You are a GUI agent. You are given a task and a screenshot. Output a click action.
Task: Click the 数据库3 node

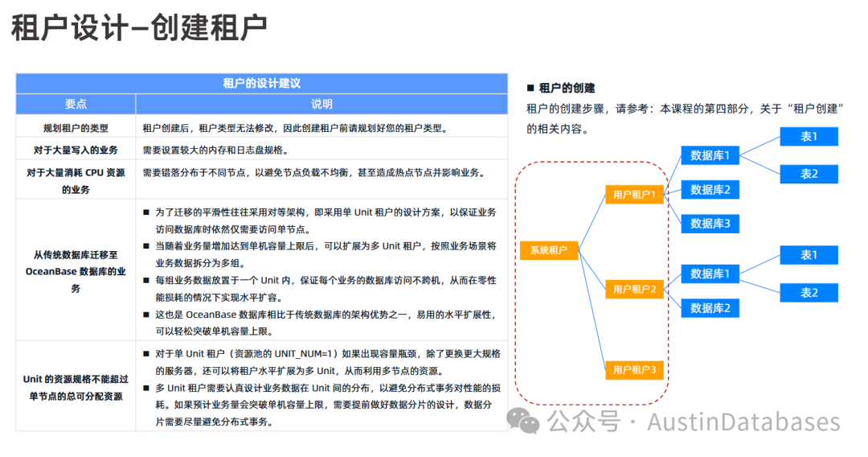[710, 224]
